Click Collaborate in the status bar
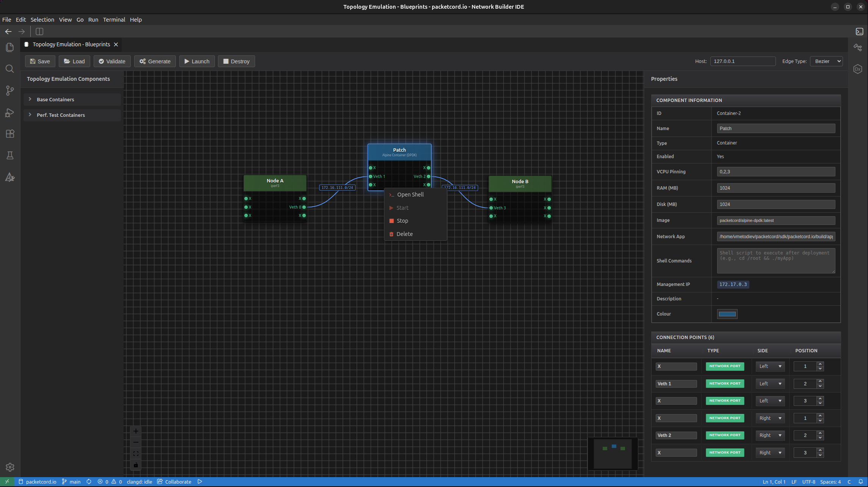 (x=174, y=482)
